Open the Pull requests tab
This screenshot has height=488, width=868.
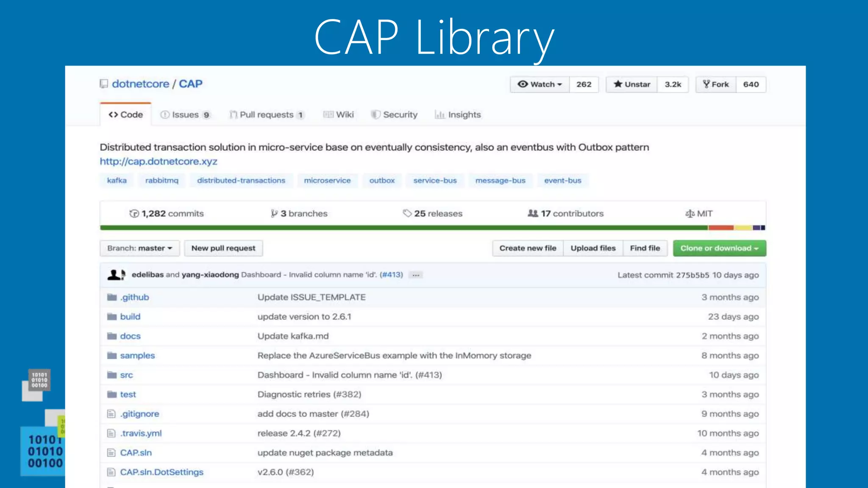(267, 115)
